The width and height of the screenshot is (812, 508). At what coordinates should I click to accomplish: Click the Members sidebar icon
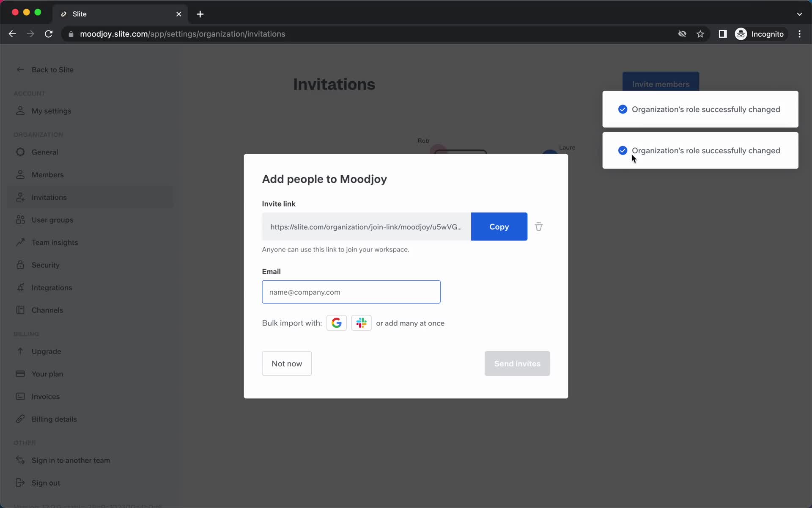pyautogui.click(x=19, y=174)
